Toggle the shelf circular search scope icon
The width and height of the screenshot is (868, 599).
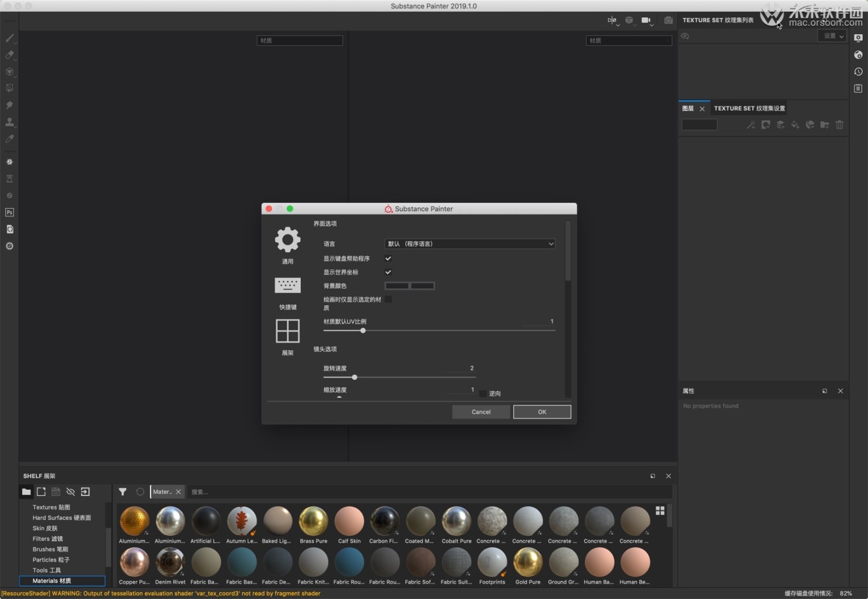point(140,492)
